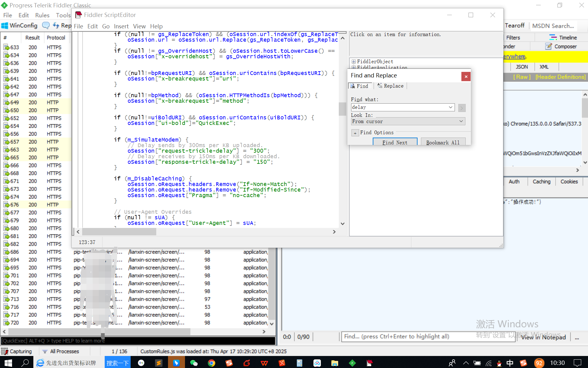Click the IME language indicator 中
588x368 pixels.
pyautogui.click(x=510, y=363)
